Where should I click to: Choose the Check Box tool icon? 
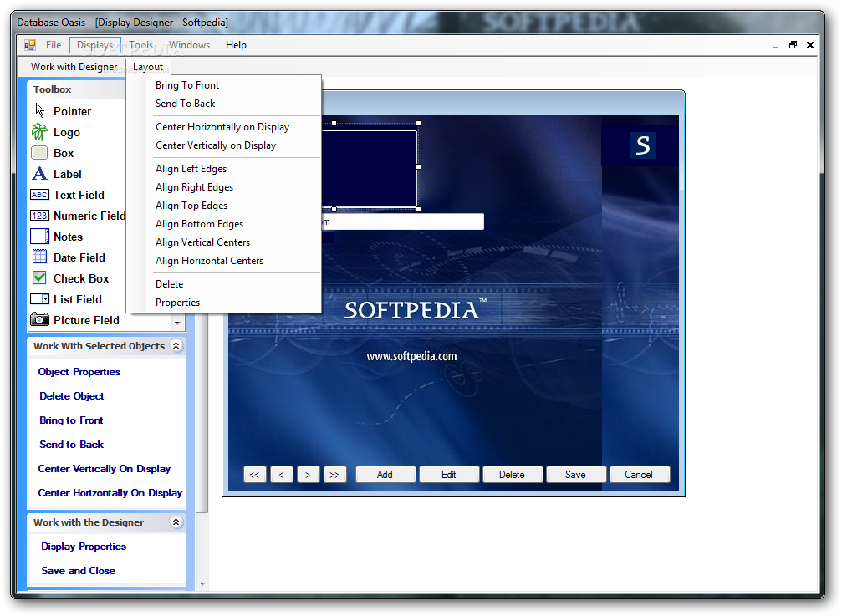click(x=39, y=277)
